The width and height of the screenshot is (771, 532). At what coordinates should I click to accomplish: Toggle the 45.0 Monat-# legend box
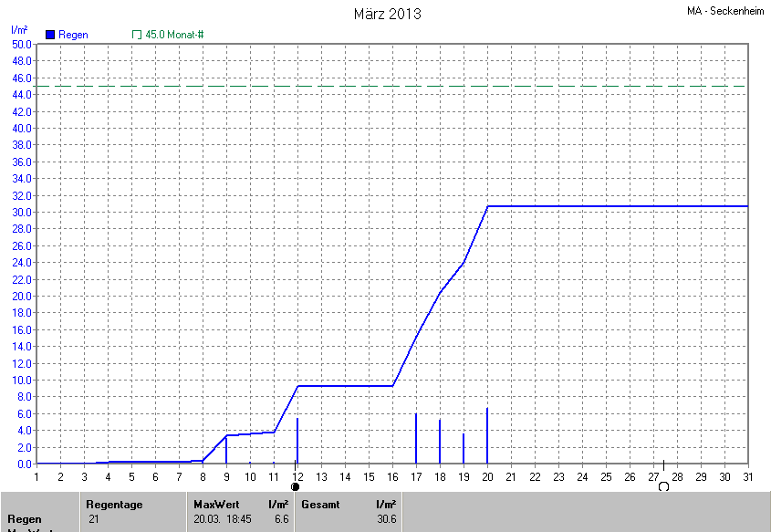point(137,34)
